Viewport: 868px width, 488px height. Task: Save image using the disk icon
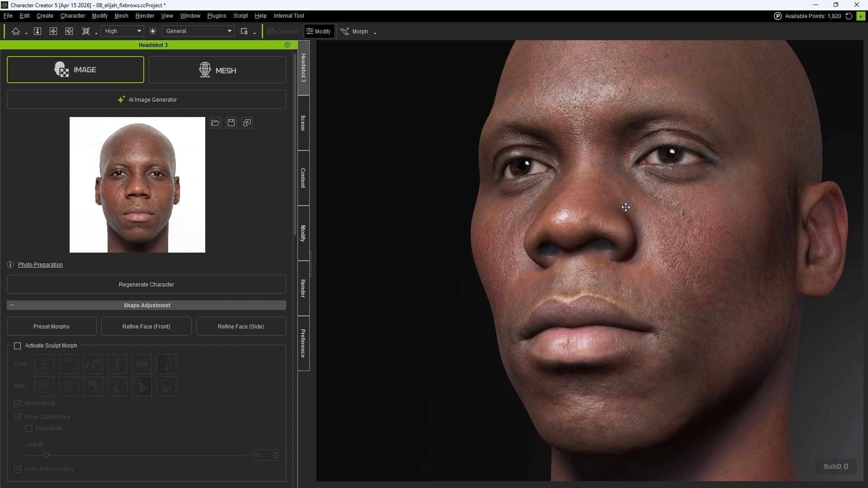[x=231, y=123]
